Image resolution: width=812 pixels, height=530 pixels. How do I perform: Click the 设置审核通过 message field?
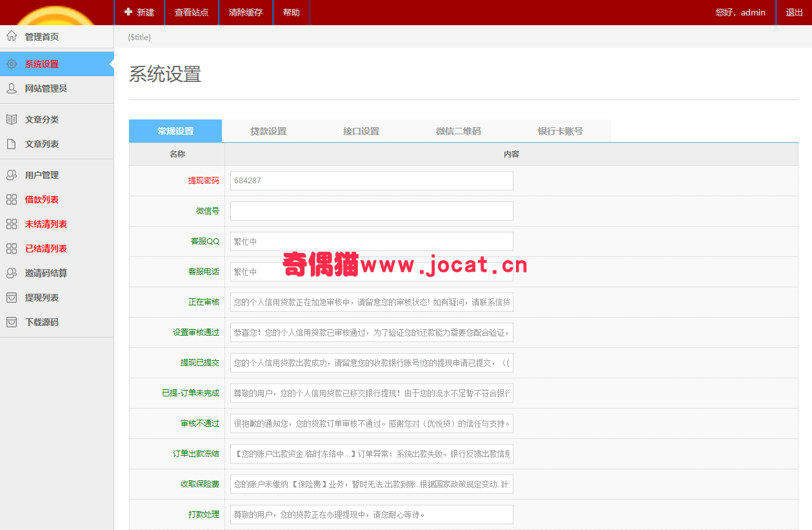(x=371, y=332)
